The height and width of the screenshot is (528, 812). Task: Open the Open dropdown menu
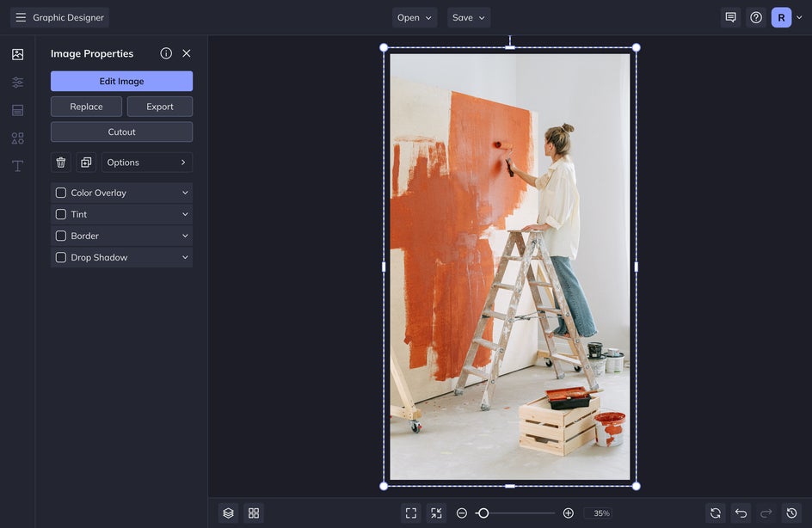[415, 17]
